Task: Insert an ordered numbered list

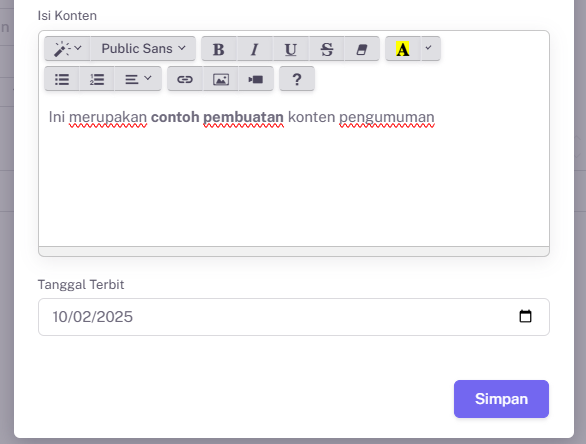Action: [97, 79]
